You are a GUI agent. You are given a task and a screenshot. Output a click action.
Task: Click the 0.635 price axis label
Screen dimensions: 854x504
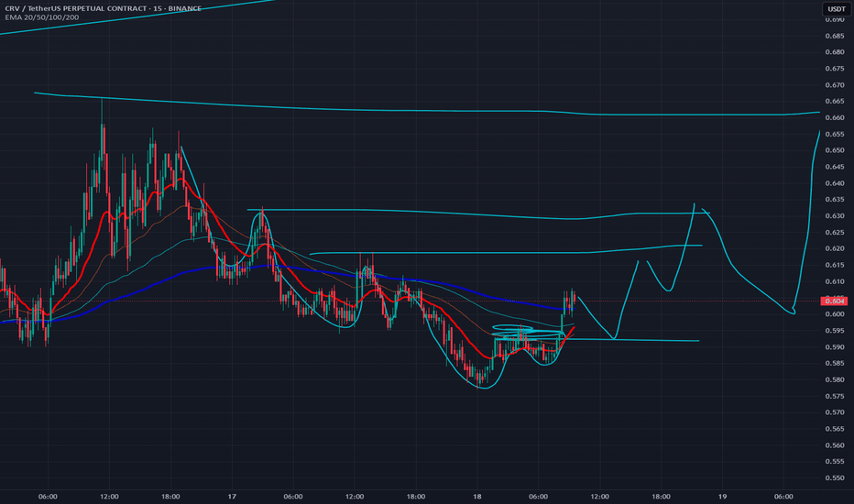click(x=835, y=200)
